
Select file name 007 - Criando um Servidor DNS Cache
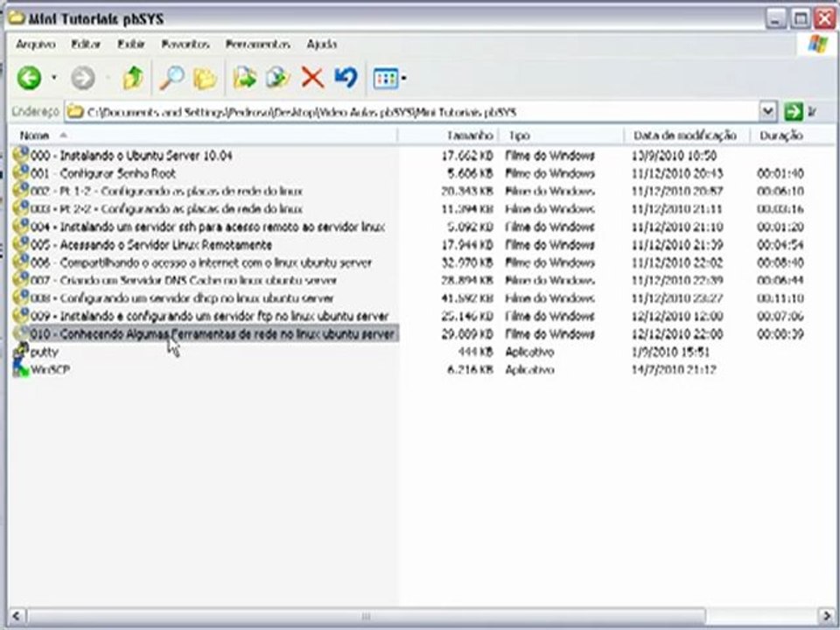click(x=184, y=281)
